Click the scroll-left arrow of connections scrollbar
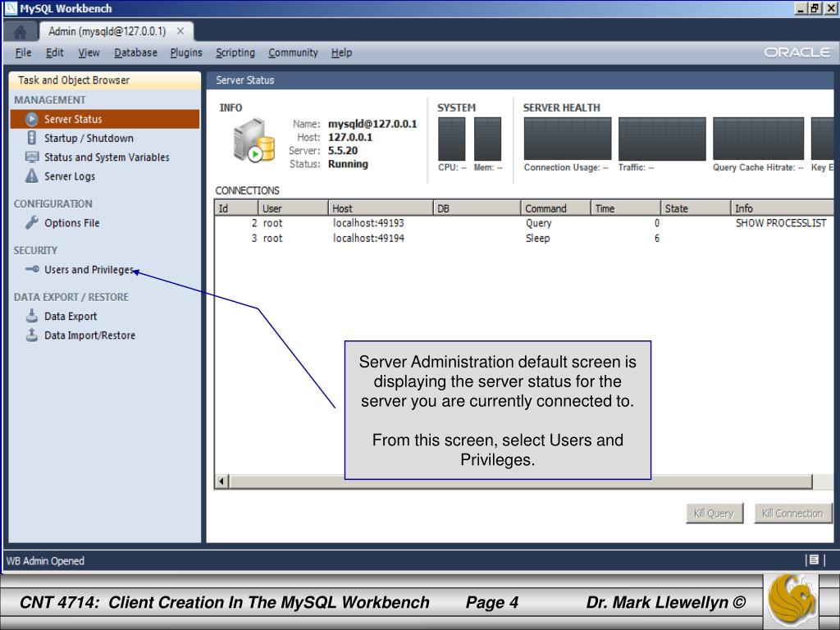The width and height of the screenshot is (840, 630). click(221, 481)
